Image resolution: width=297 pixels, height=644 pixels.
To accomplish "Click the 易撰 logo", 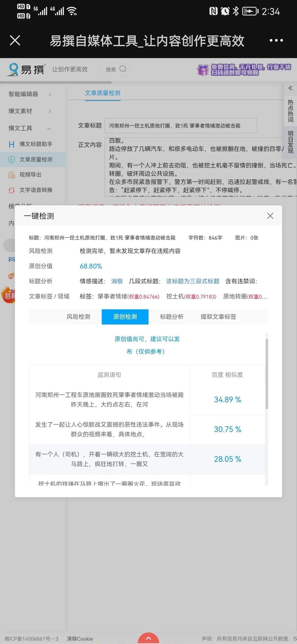I will 26,69.
